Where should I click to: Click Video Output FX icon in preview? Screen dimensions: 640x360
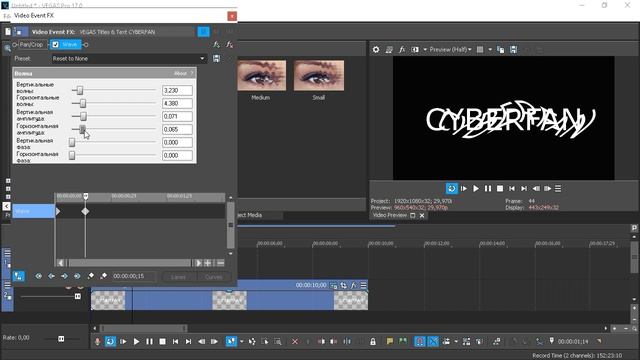402,49
